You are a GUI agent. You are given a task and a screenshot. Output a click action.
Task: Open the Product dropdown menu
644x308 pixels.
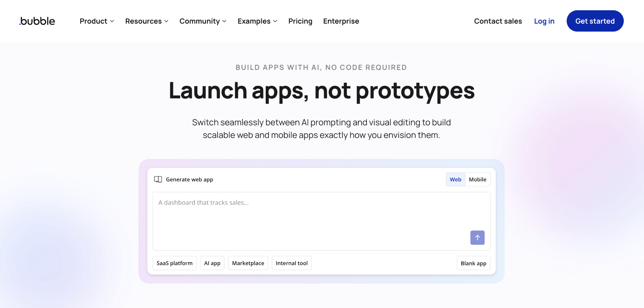tap(97, 21)
